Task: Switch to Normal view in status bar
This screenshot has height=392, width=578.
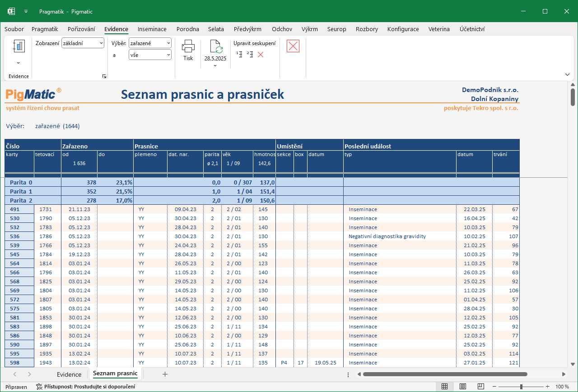Action: pyautogui.click(x=444, y=387)
